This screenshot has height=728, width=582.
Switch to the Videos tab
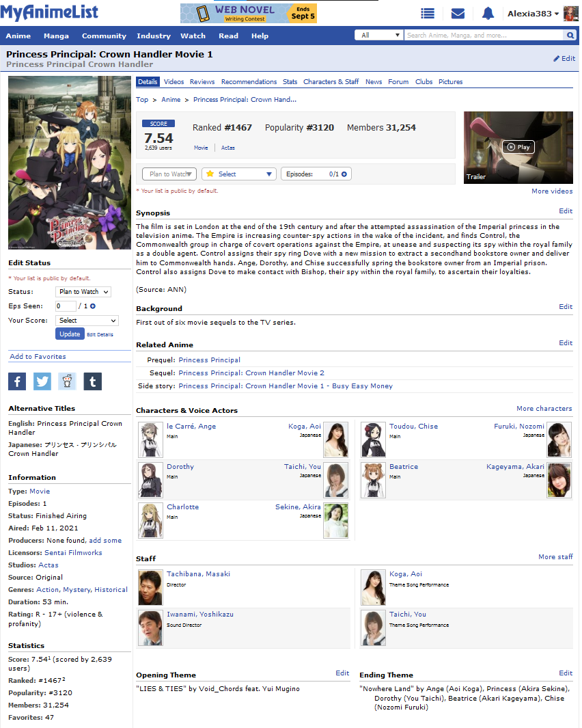point(174,82)
